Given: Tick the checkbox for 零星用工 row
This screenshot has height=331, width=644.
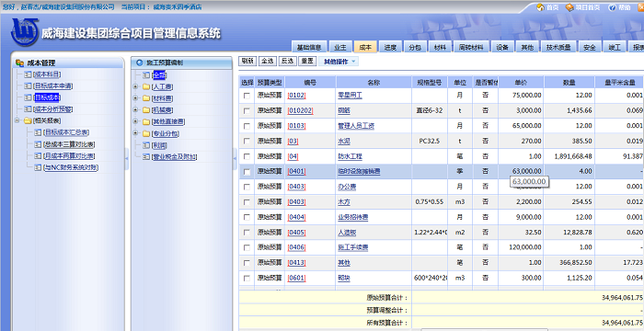Looking at the screenshot, I should (247, 96).
